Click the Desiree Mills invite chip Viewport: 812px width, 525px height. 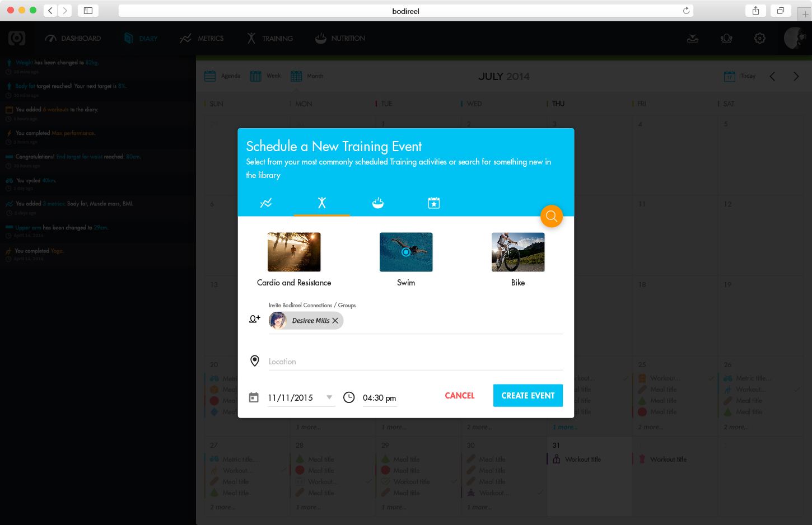(306, 321)
